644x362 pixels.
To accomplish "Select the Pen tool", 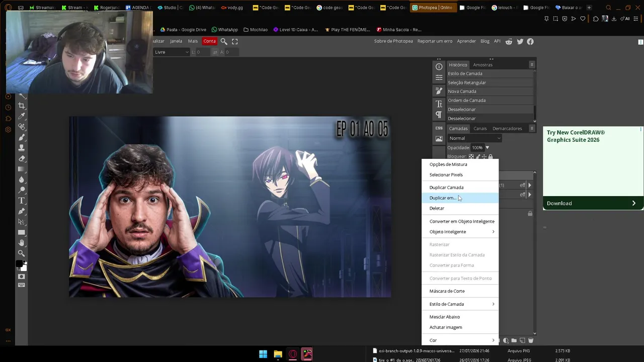I will 22,211.
